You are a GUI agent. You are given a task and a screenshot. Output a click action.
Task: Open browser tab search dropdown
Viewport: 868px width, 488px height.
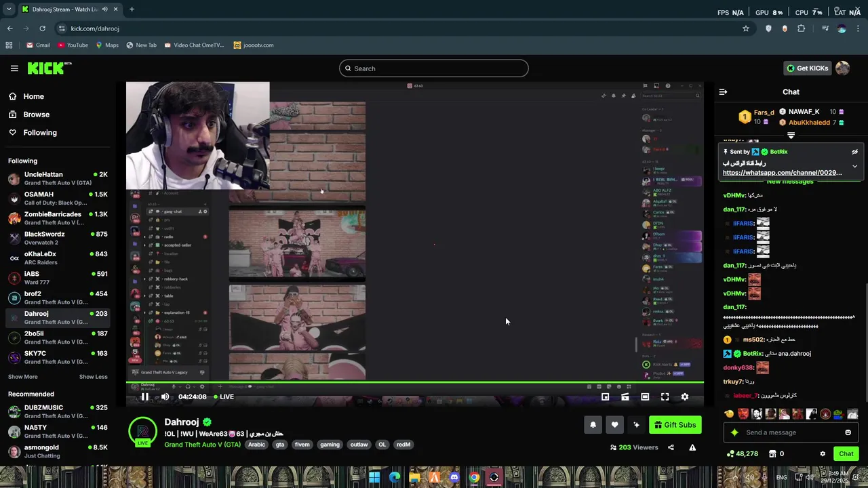coord(9,9)
